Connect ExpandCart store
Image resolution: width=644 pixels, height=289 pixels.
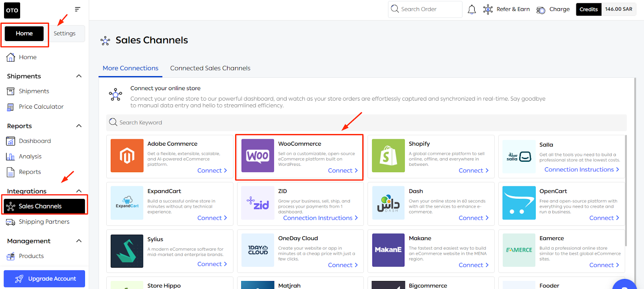coord(212,218)
